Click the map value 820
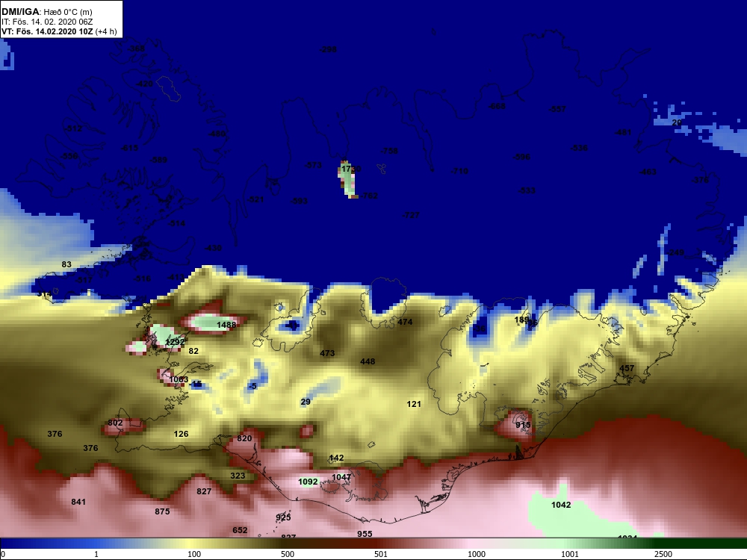This screenshot has height=560, width=747. (244, 438)
